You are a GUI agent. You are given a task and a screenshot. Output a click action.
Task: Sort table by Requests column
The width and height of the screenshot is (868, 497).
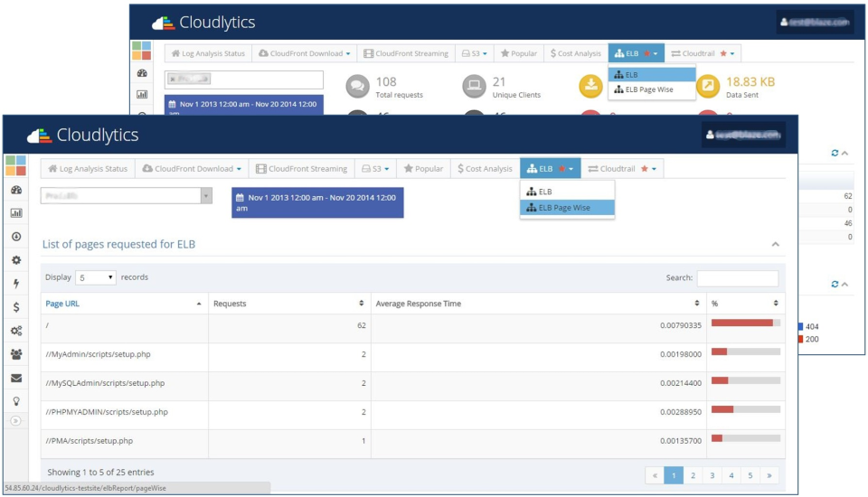click(x=289, y=304)
